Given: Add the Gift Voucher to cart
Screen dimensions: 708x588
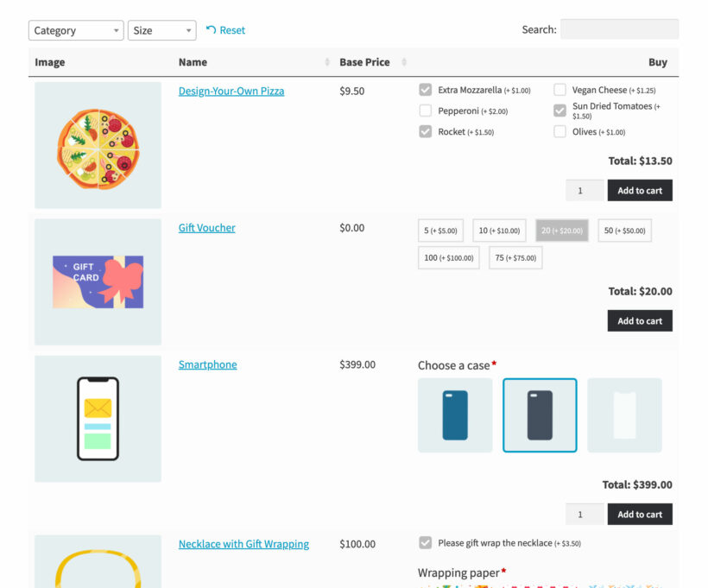Looking at the screenshot, I should 640,320.
